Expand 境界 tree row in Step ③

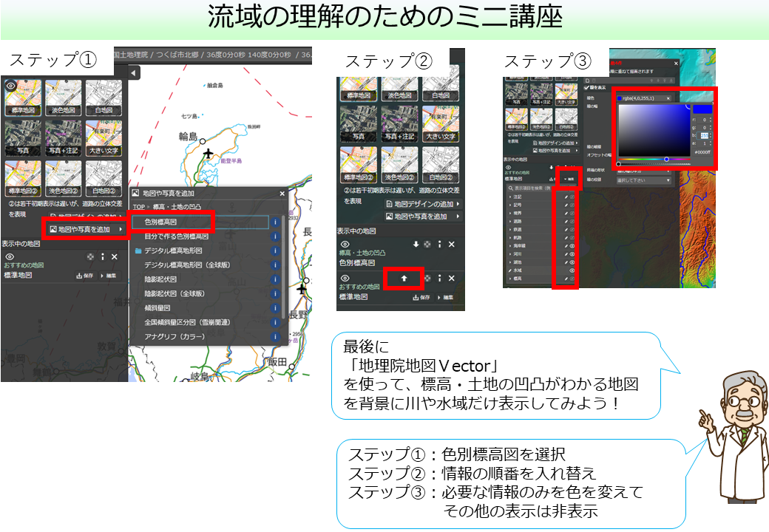click(510, 213)
